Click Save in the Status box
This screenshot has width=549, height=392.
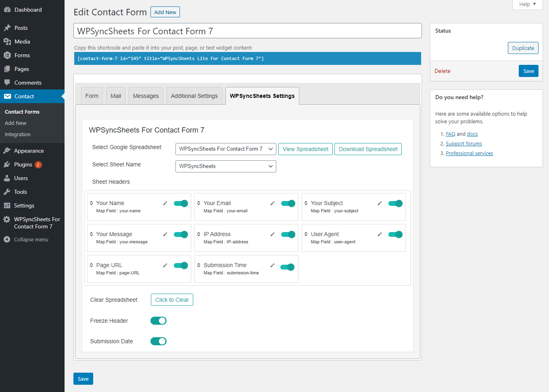529,71
